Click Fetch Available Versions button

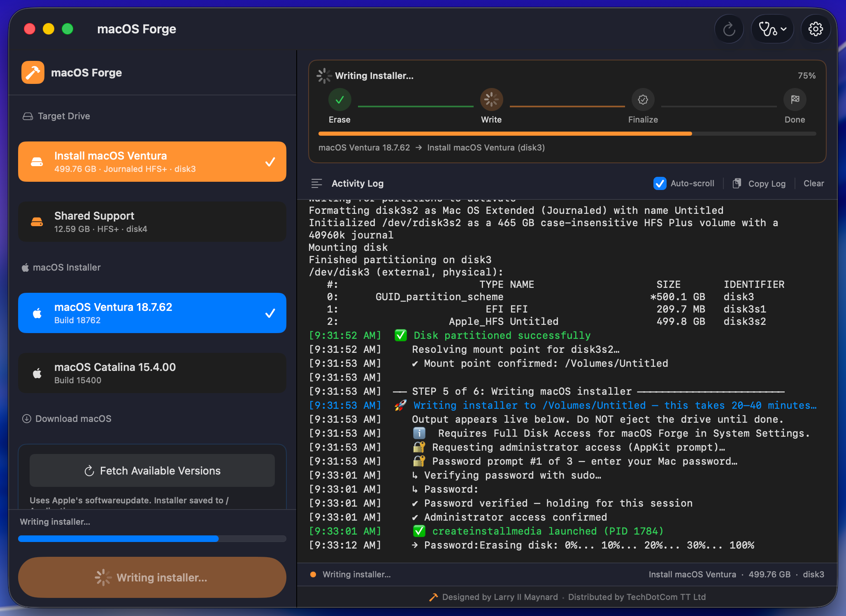[x=152, y=470]
